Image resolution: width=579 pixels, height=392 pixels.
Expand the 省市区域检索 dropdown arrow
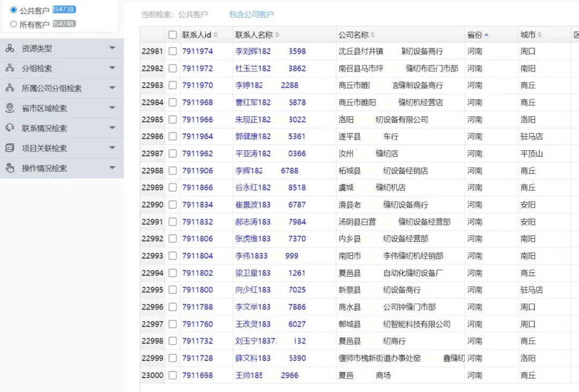112,108
